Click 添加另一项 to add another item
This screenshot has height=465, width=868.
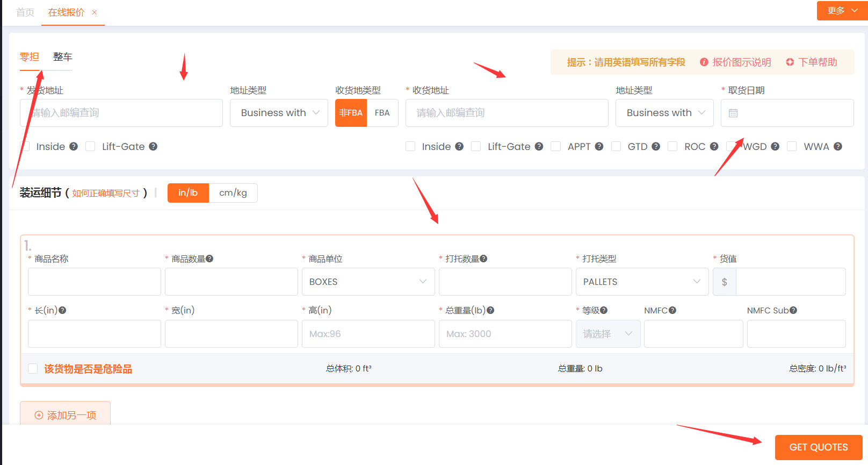(x=66, y=415)
